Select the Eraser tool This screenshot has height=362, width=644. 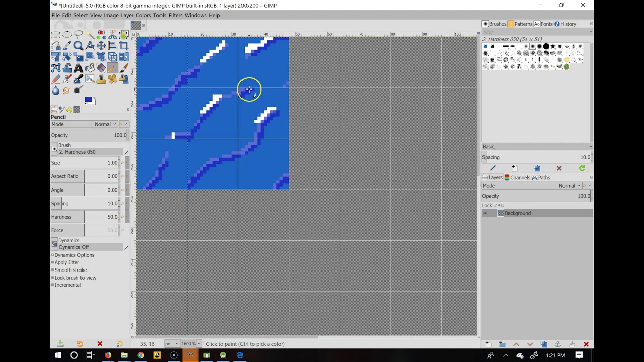(55, 79)
